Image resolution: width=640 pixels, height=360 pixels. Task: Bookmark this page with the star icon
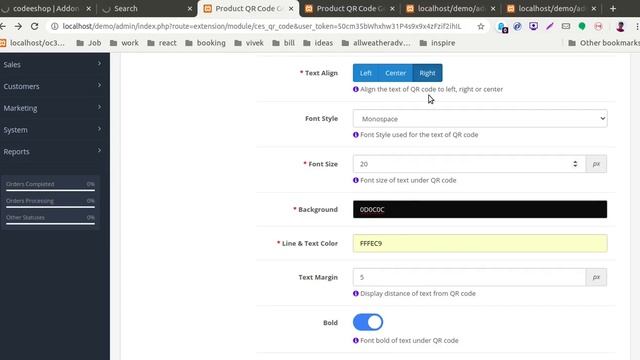coord(480,27)
